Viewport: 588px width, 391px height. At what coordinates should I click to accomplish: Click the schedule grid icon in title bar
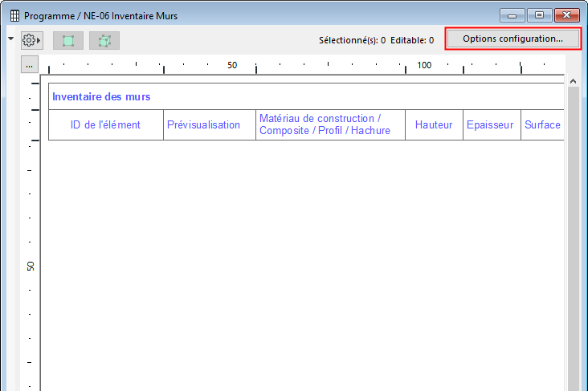point(14,16)
